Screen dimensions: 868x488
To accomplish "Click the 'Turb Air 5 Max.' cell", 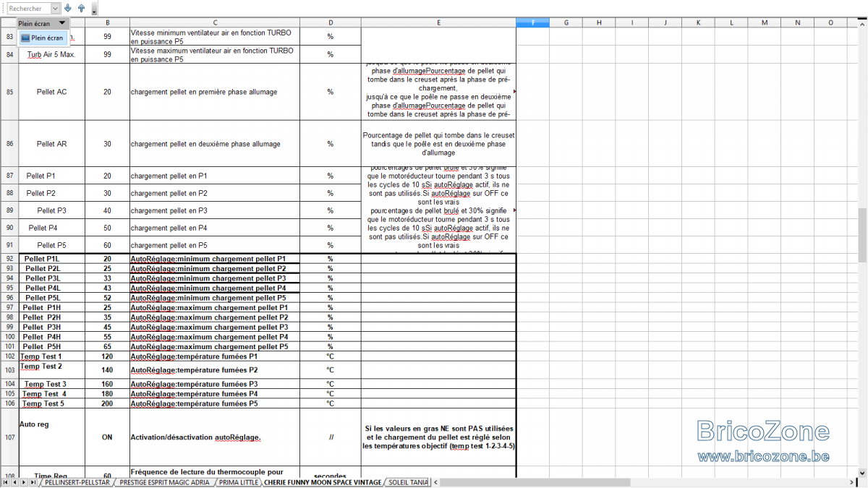I will click(x=51, y=54).
